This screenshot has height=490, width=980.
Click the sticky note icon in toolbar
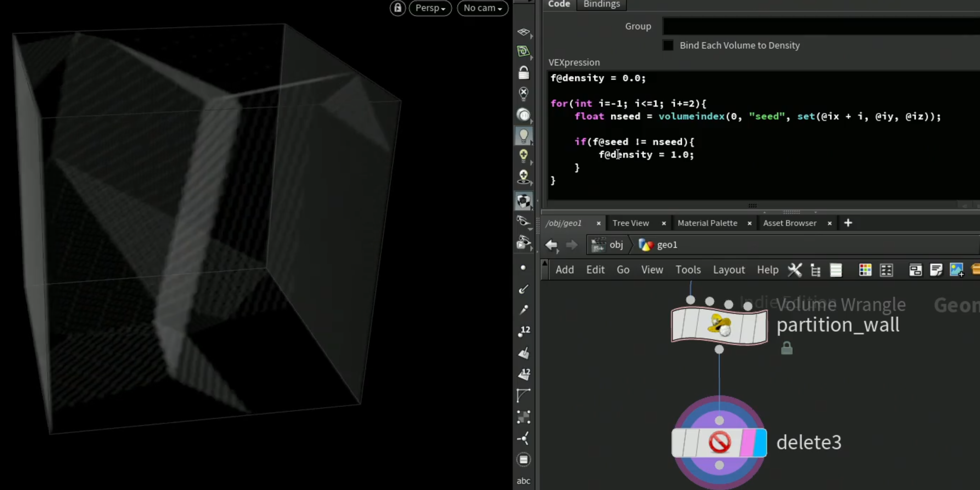coord(936,269)
